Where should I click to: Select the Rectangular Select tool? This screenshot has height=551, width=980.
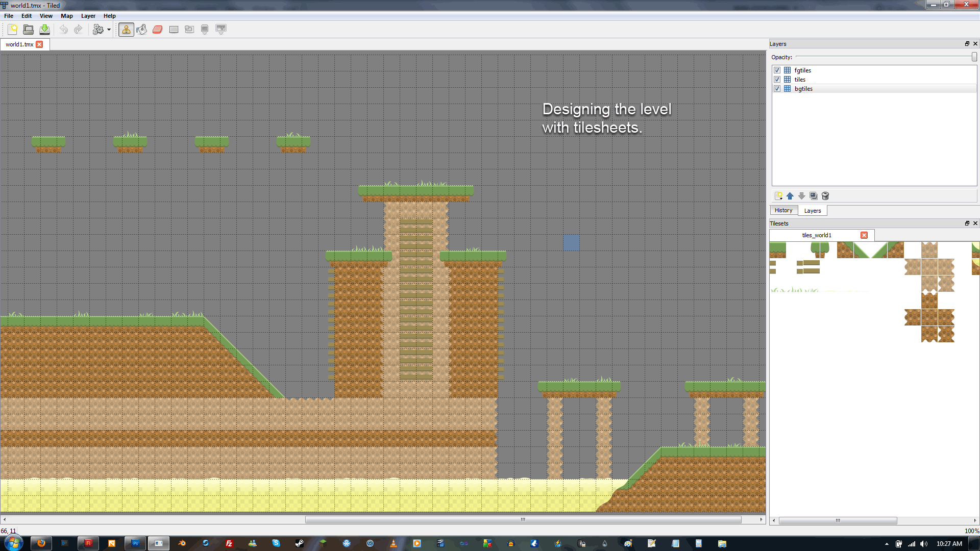(174, 30)
